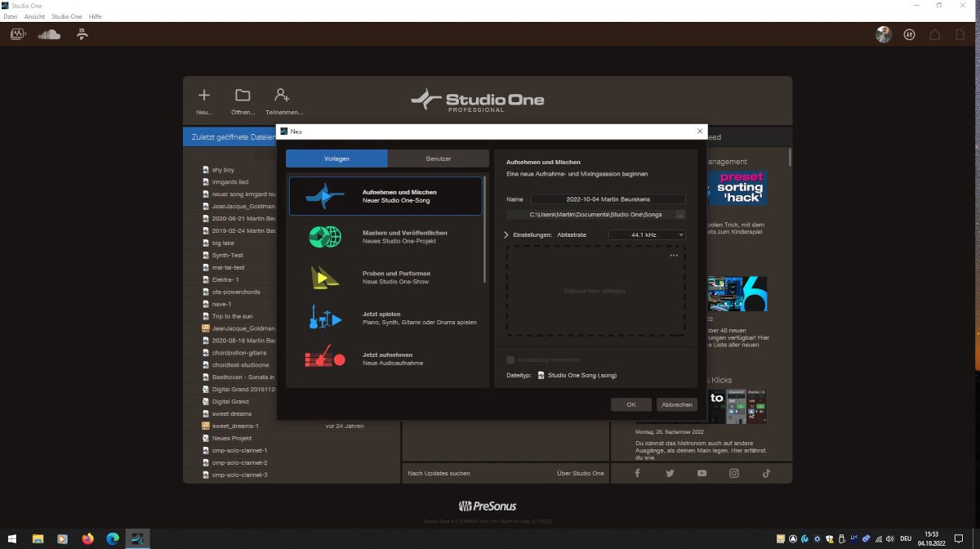Screen dimensions: 980x549
Task: Choose the Jetzt spielen template
Action: pos(385,319)
